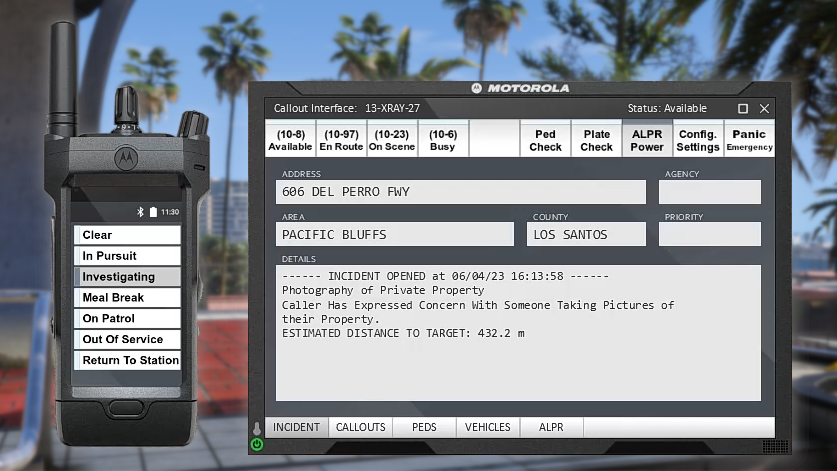This screenshot has width=837, height=471.
Task: Open Config. Settings
Action: point(697,140)
